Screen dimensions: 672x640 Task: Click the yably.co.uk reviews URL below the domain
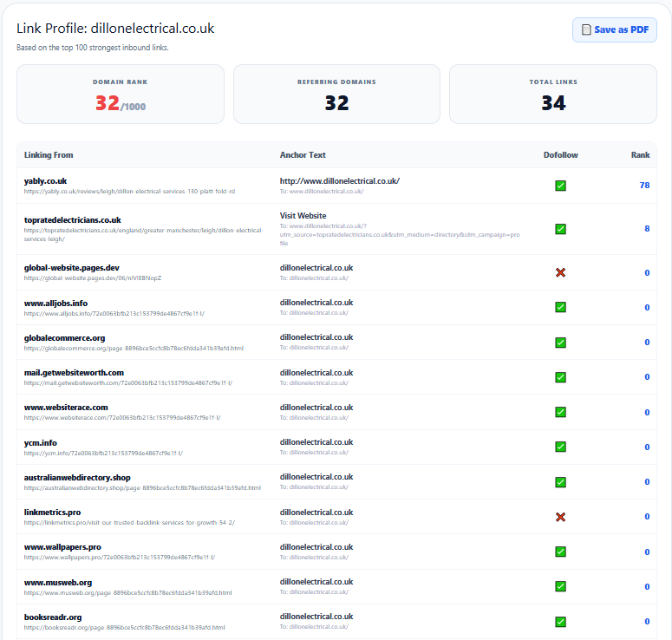click(x=129, y=192)
